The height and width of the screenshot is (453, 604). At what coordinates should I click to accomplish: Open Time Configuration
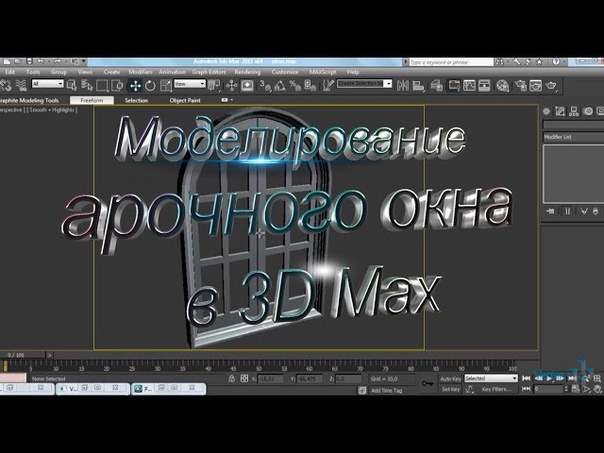click(x=575, y=389)
